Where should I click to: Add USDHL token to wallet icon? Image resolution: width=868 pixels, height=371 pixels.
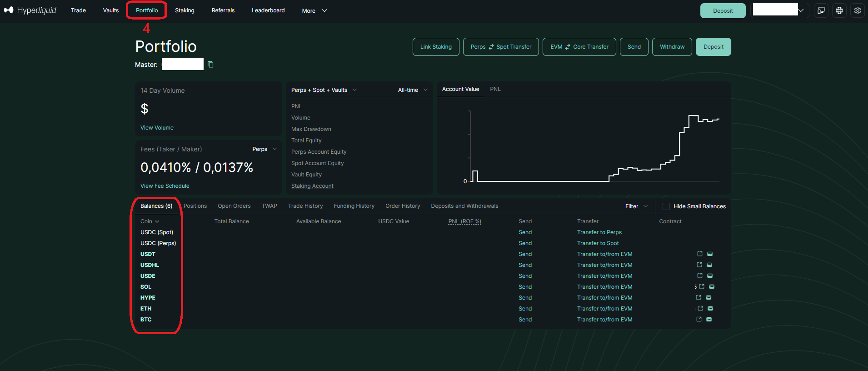pos(709,265)
